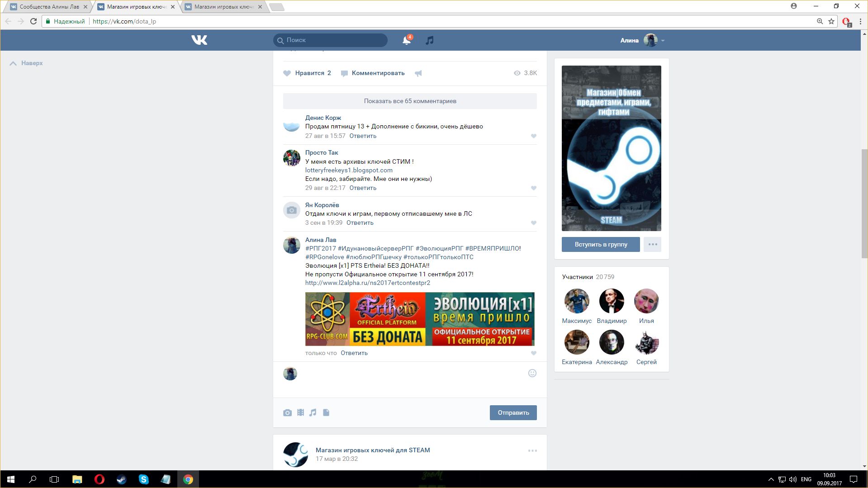Reply to Ян Королёв's comment
This screenshot has width=868, height=488.
pyautogui.click(x=360, y=223)
